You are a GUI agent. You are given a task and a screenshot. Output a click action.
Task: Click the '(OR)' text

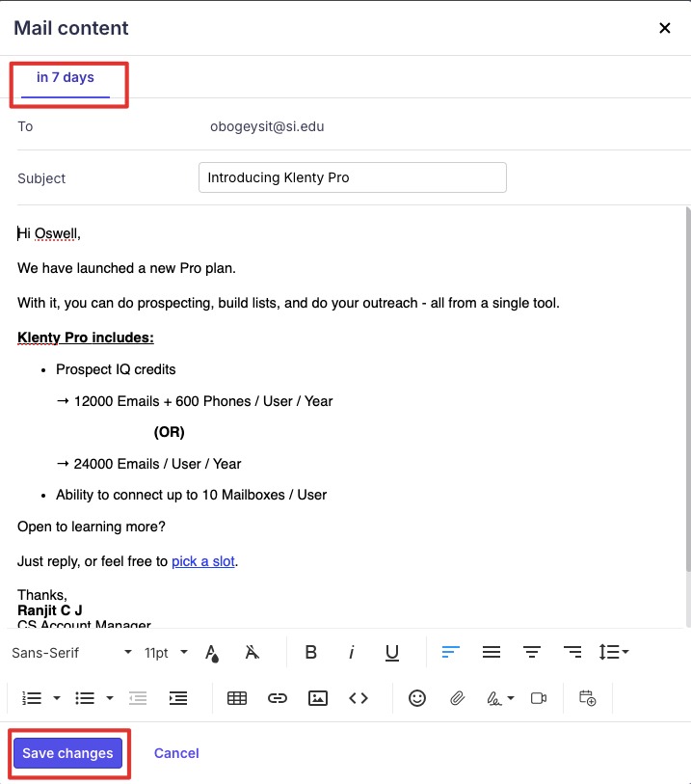pyautogui.click(x=170, y=432)
